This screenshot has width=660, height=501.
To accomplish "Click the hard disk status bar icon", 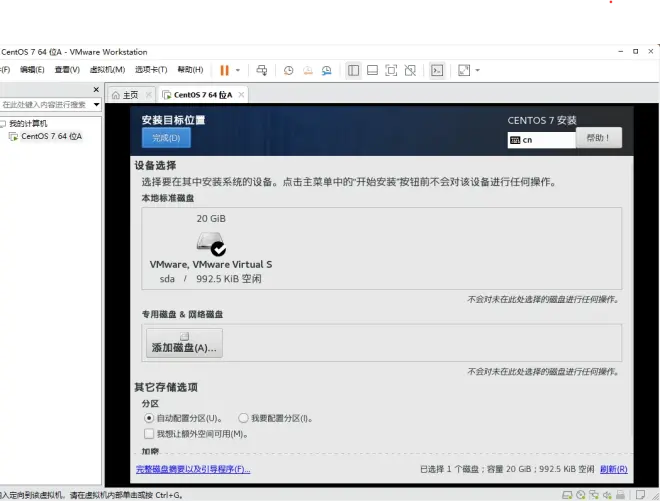I will pyautogui.click(x=567, y=495).
